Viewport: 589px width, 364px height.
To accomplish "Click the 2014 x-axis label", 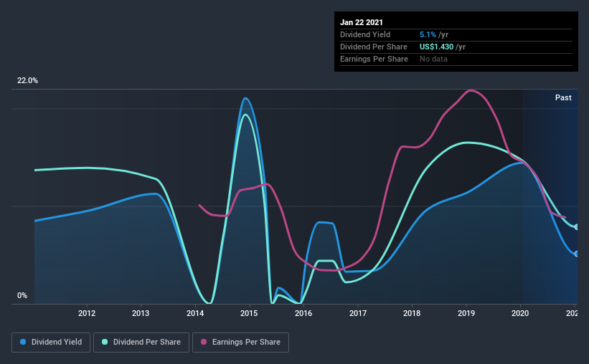I will [x=195, y=313].
